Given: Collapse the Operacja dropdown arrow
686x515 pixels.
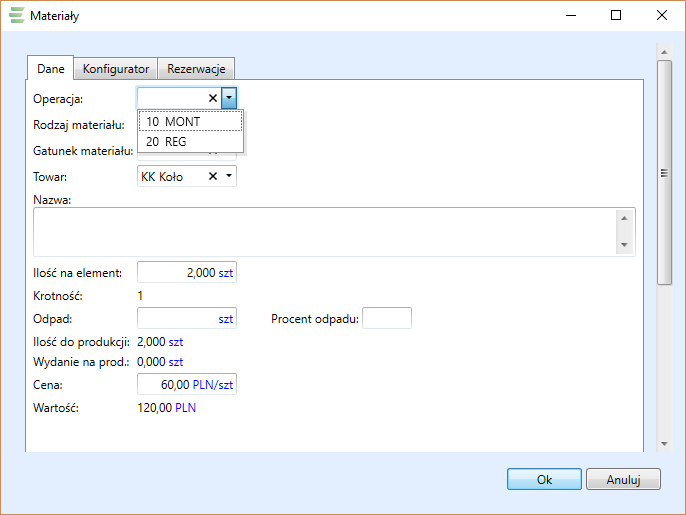Looking at the screenshot, I should pos(229,98).
